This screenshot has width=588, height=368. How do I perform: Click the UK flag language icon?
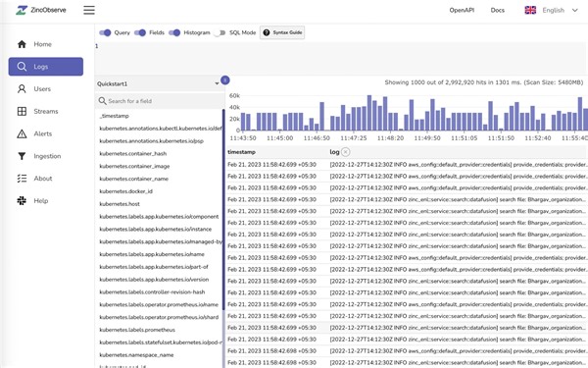530,10
